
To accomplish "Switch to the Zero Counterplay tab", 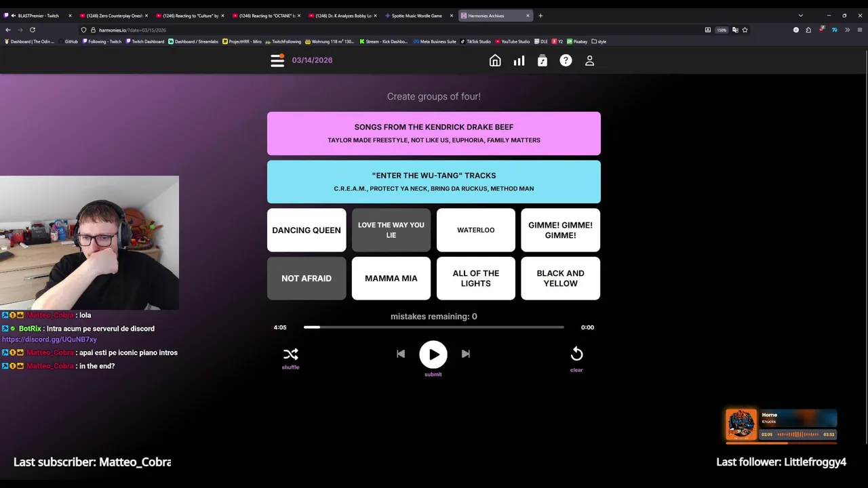I will coord(113,16).
